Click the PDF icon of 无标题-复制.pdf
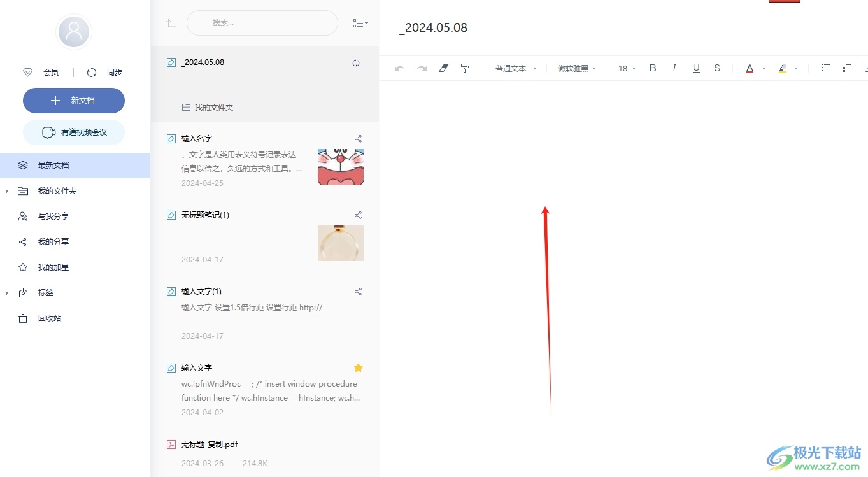Screen dimensions: 868x477 tap(171, 445)
